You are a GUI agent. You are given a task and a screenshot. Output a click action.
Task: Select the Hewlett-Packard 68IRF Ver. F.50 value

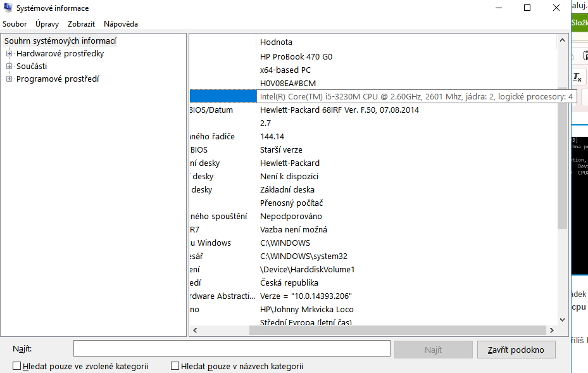[339, 110]
